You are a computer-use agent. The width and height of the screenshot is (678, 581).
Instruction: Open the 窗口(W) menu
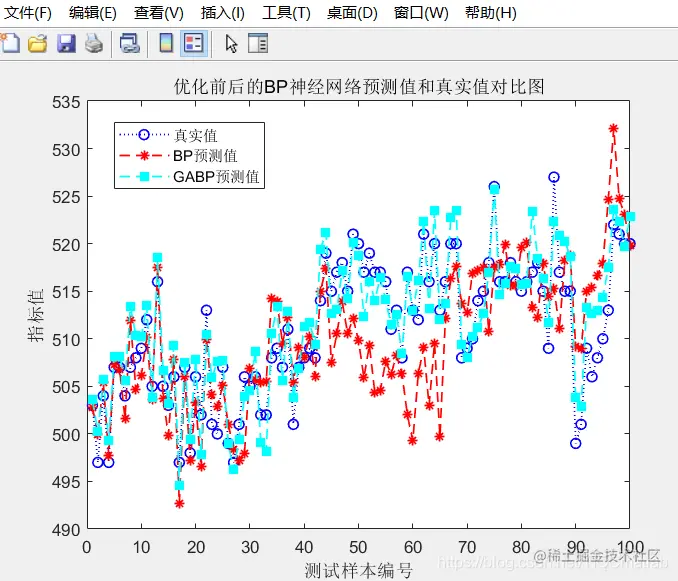[x=421, y=13]
